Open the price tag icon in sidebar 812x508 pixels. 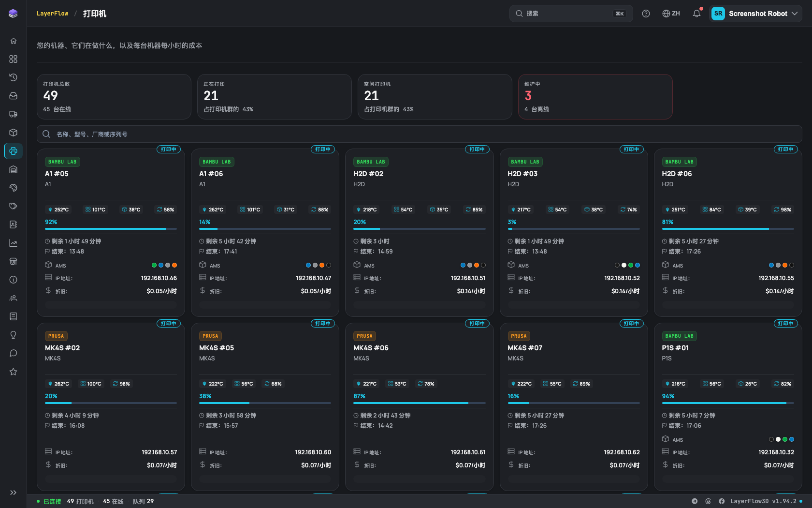13,206
